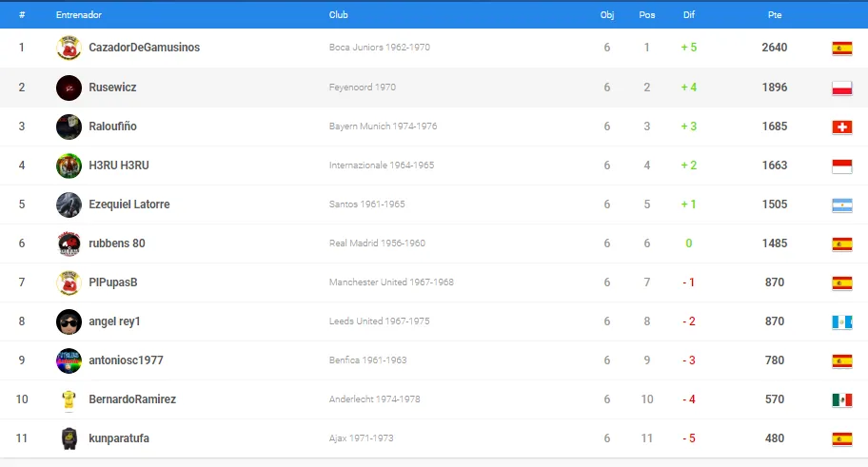
Task: Click the +5 difference value
Action: [689, 47]
